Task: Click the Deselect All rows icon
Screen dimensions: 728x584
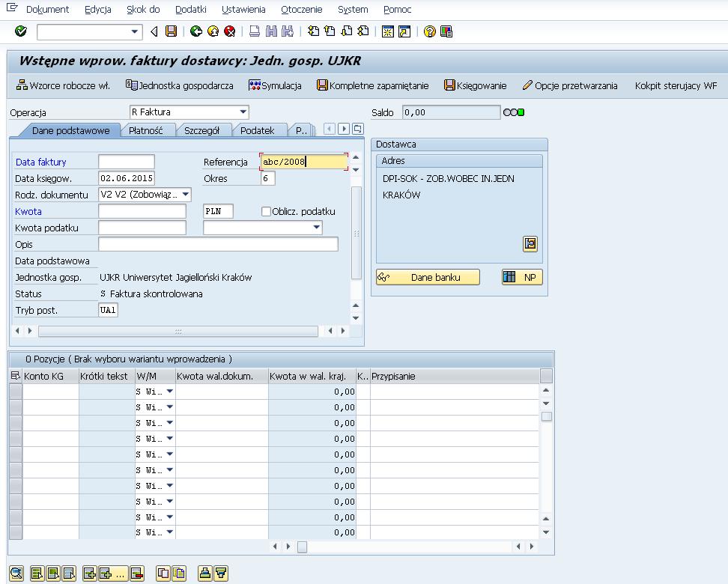Action: coord(69,574)
